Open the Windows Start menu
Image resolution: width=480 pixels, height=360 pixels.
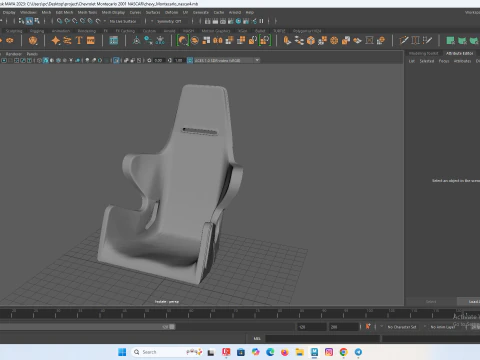(x=122, y=352)
